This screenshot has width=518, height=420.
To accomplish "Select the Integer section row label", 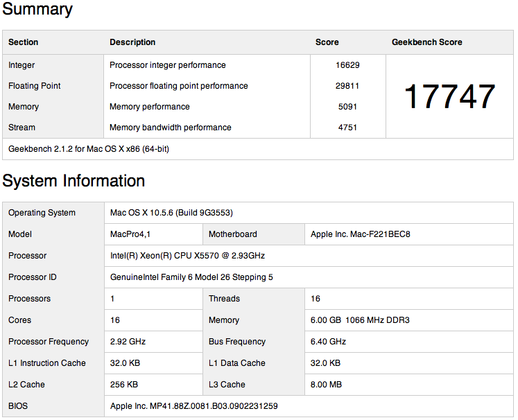I will click(21, 65).
